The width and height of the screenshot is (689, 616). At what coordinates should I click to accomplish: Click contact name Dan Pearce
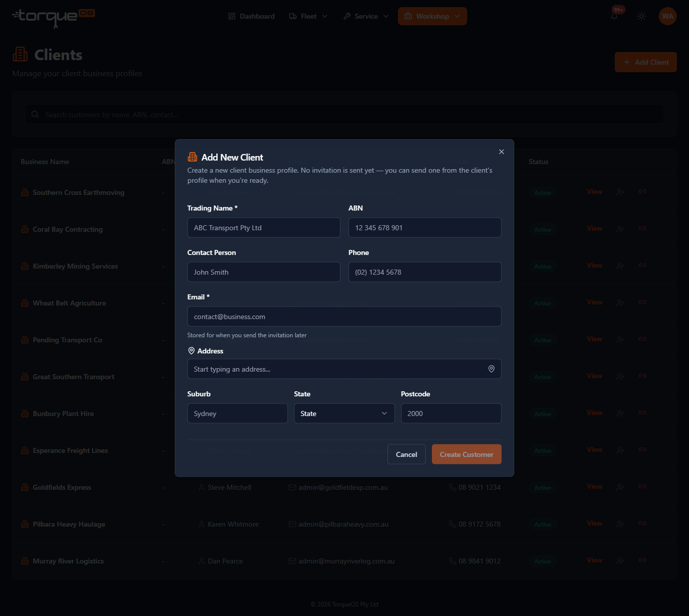click(x=225, y=561)
